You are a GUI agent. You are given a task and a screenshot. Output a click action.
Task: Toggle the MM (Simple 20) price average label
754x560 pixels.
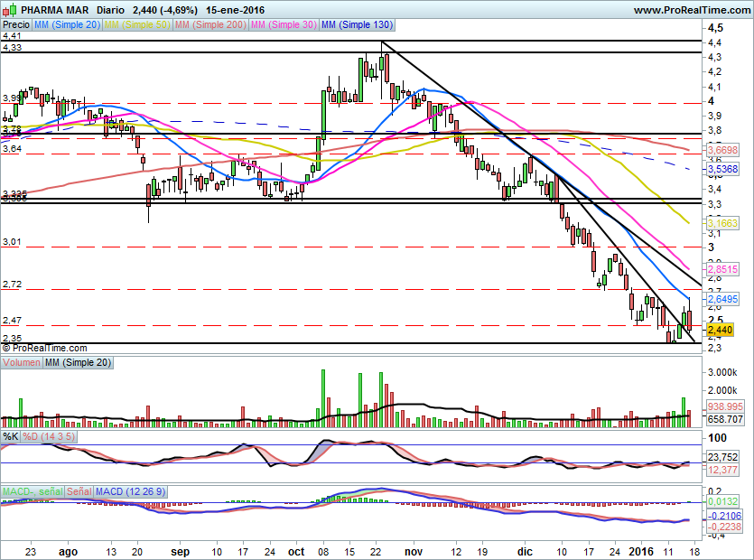coord(67,24)
